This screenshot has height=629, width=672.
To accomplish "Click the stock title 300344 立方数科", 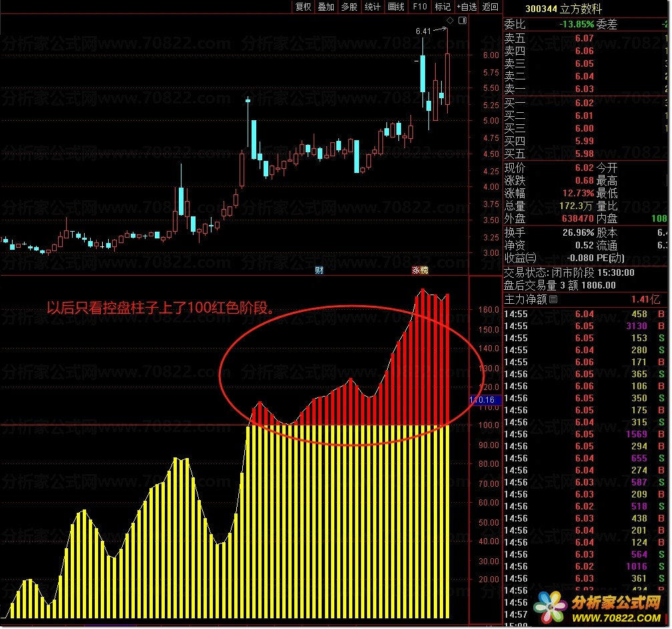I will coord(564,9).
